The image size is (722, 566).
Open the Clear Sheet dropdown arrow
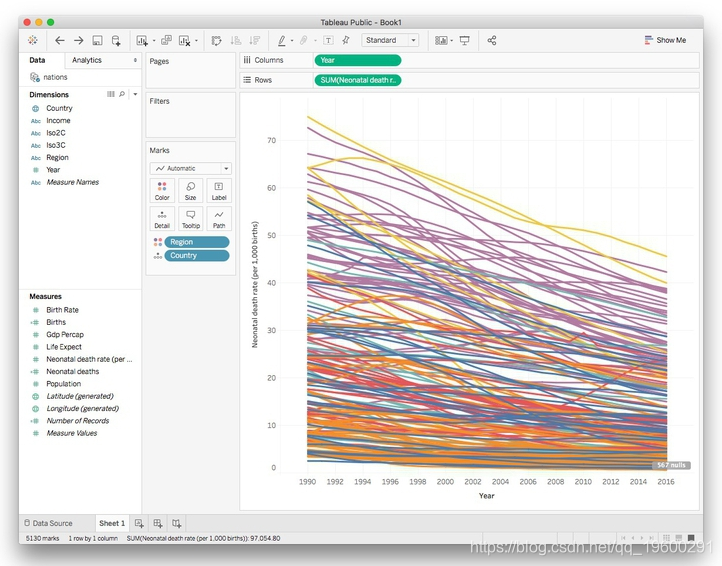196,41
